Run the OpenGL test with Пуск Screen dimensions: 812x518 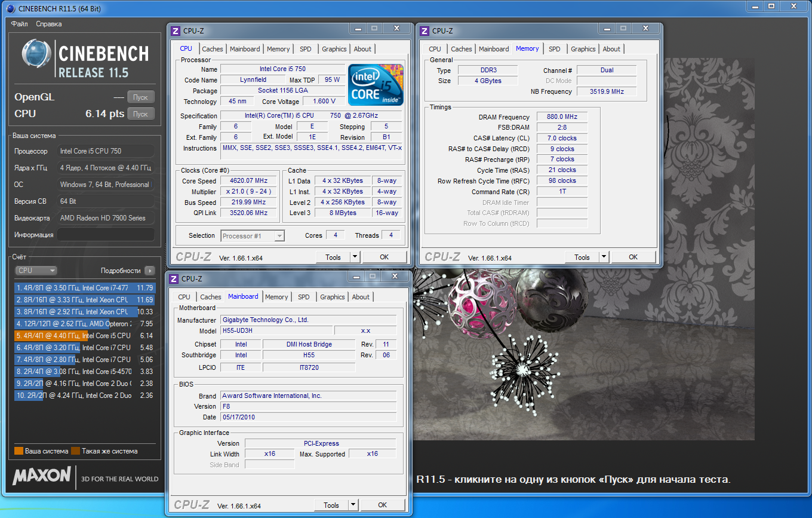(141, 97)
